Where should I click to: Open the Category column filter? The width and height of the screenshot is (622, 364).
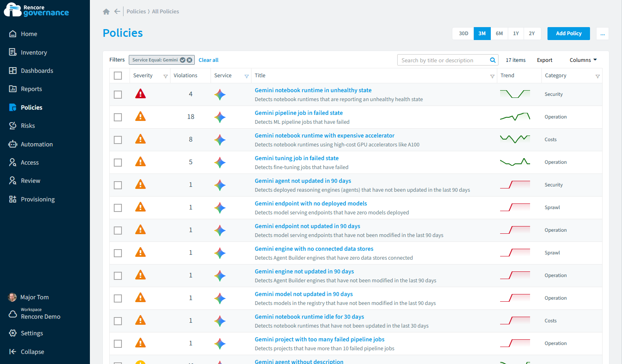click(x=598, y=76)
